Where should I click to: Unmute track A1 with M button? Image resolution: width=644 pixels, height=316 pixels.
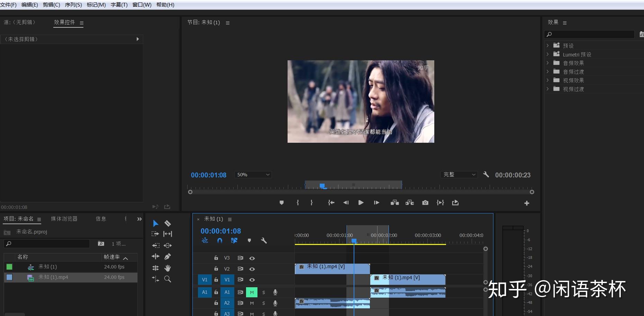pyautogui.click(x=252, y=292)
